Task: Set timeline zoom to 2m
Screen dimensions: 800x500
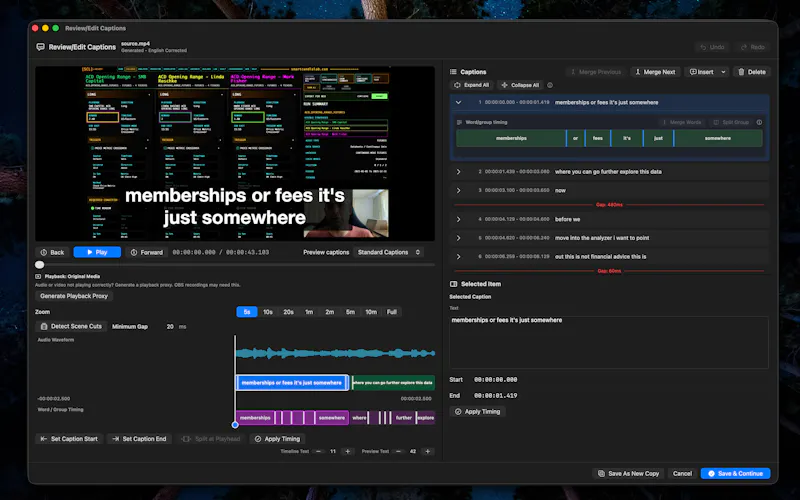Action: pos(330,312)
